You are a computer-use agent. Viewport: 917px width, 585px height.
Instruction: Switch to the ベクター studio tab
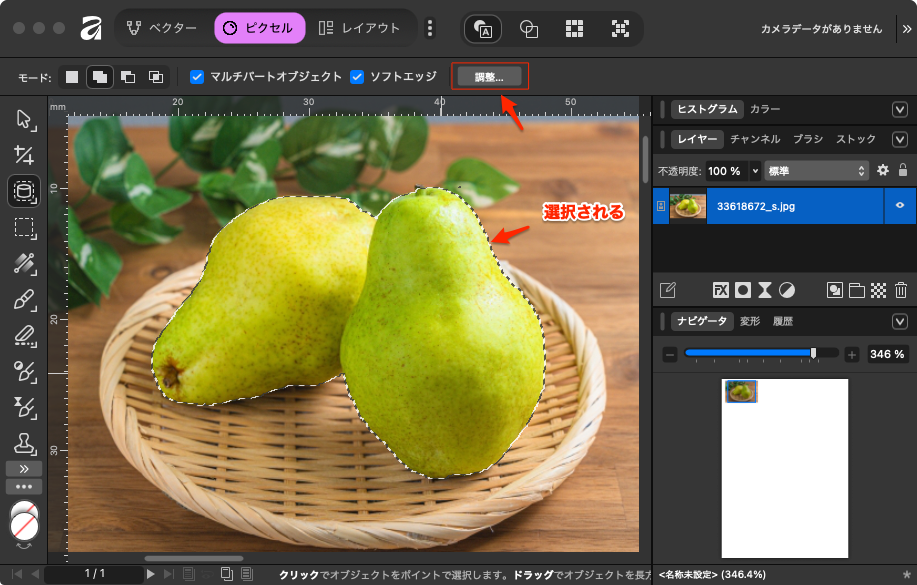point(161,28)
